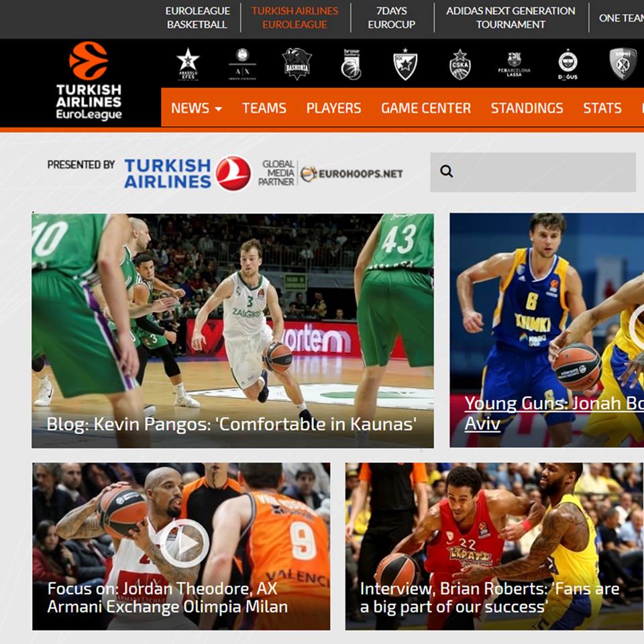This screenshot has width=644, height=644.
Task: Open the Players menu item
Action: tap(333, 108)
